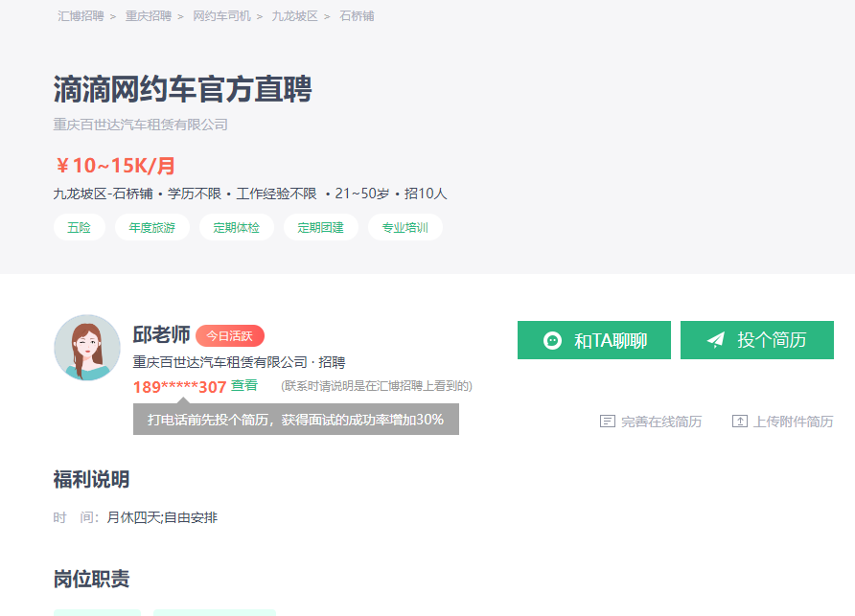Click the 五险 benefit tag

(x=79, y=228)
